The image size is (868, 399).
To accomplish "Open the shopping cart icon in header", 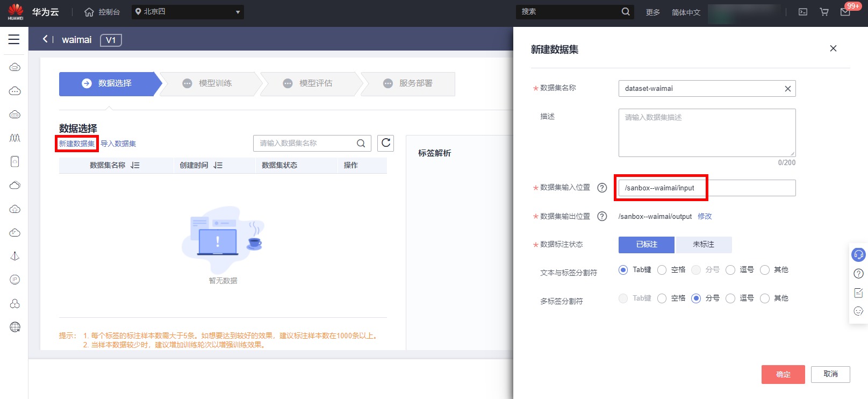I will click(824, 12).
